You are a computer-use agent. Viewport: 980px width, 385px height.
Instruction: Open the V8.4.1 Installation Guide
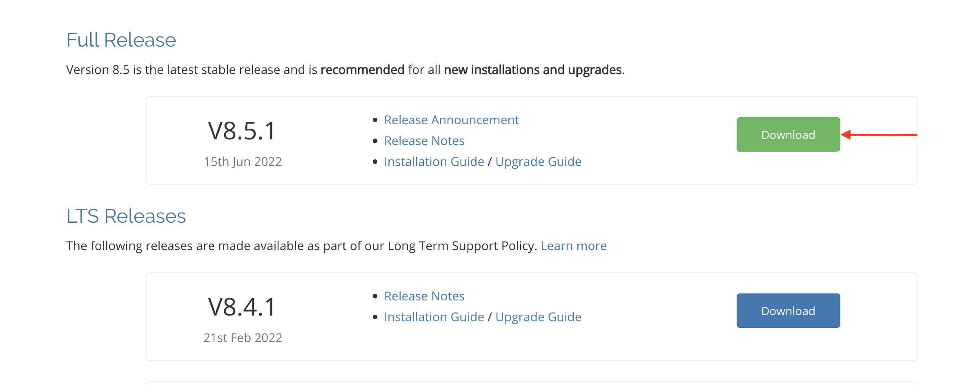(434, 317)
